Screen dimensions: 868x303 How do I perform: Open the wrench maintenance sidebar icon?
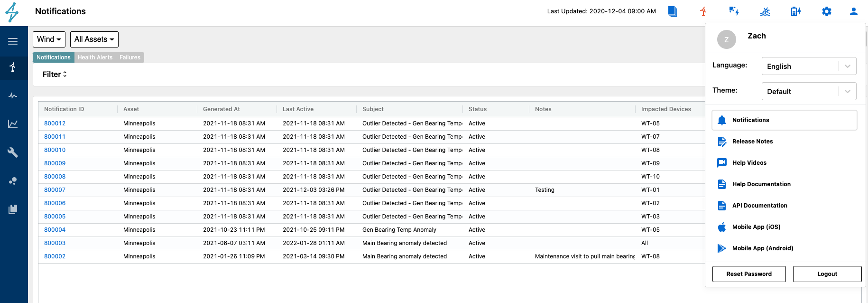pyautogui.click(x=13, y=152)
